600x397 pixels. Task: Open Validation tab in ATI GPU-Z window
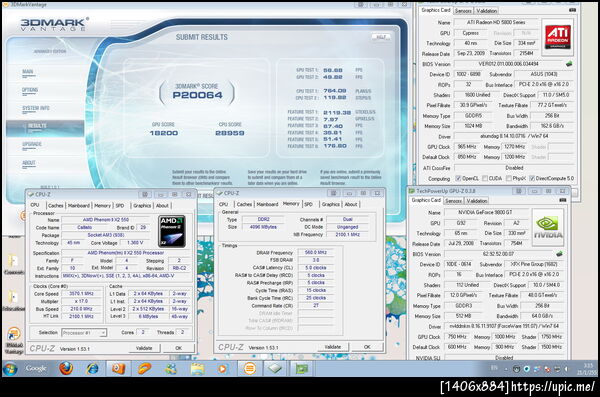tap(487, 11)
